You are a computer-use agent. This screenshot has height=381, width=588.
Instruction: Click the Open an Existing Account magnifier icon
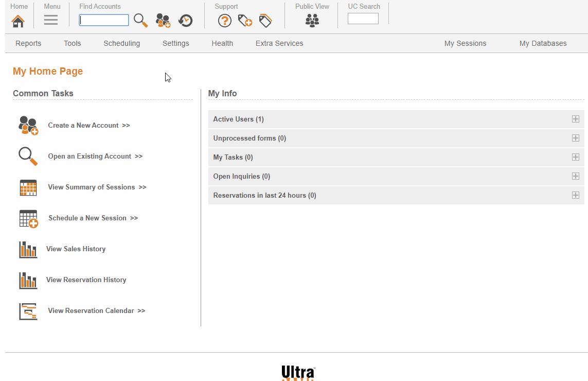tap(28, 156)
